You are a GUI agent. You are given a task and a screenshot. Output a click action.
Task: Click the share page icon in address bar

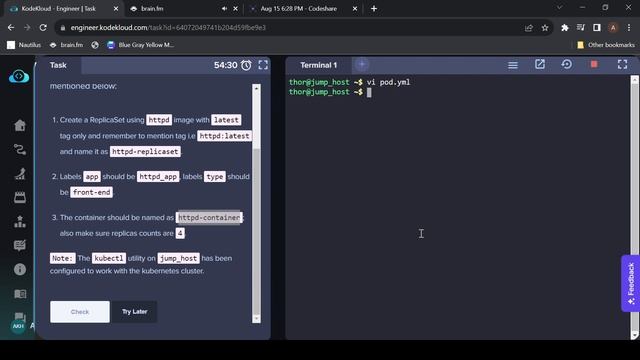[529, 28]
